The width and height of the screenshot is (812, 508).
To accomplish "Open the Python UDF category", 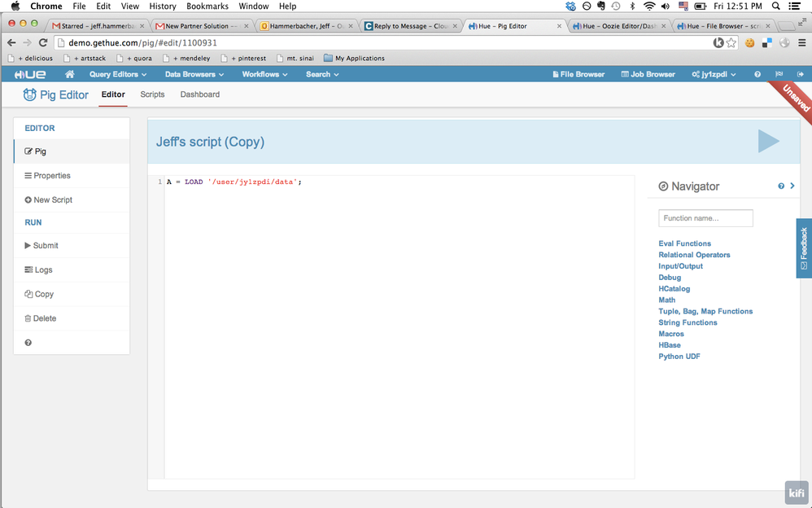I will [679, 357].
